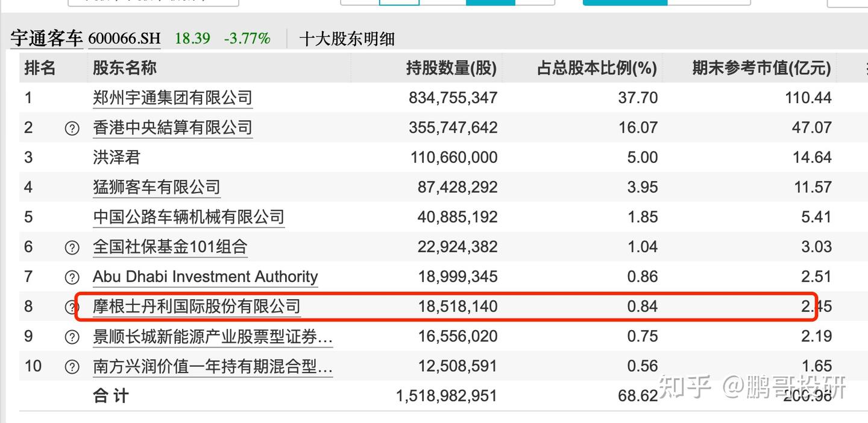Screen dimensions: 868x423
Task: Click the help icon beside 南方兴润价值一年持有期混合型
Action: coord(72,366)
